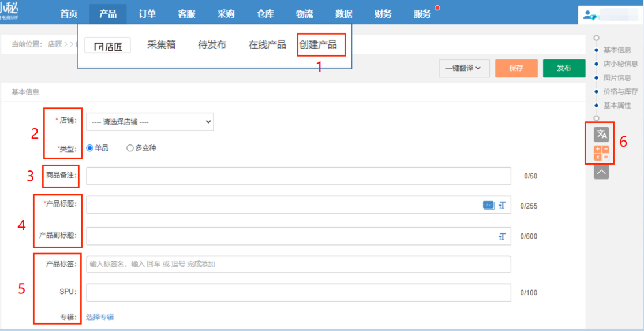Select 采集箱 in the submenu
Viewport: 644px width, 331px height.
click(161, 45)
